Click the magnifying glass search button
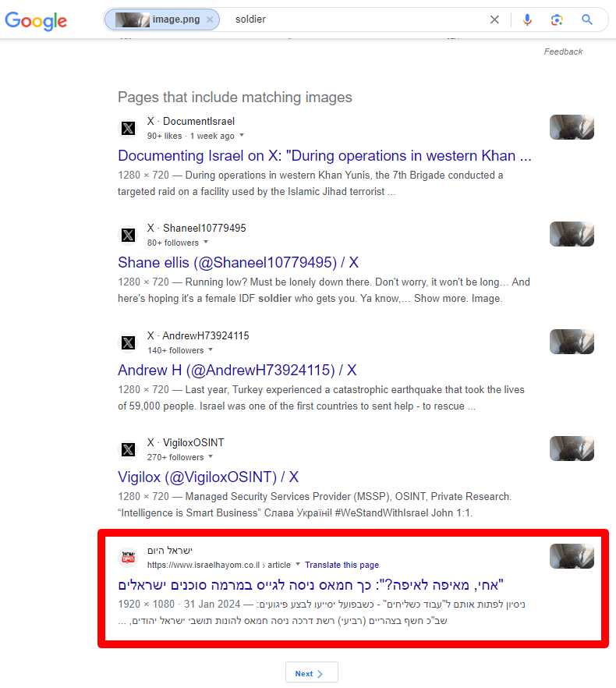Screen dimensions: 616x688 pyautogui.click(x=587, y=20)
